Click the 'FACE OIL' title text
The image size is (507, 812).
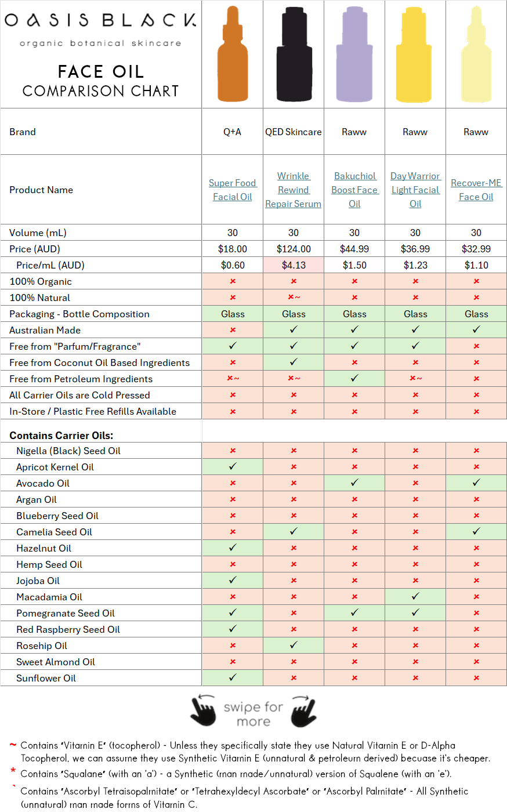coord(101,71)
